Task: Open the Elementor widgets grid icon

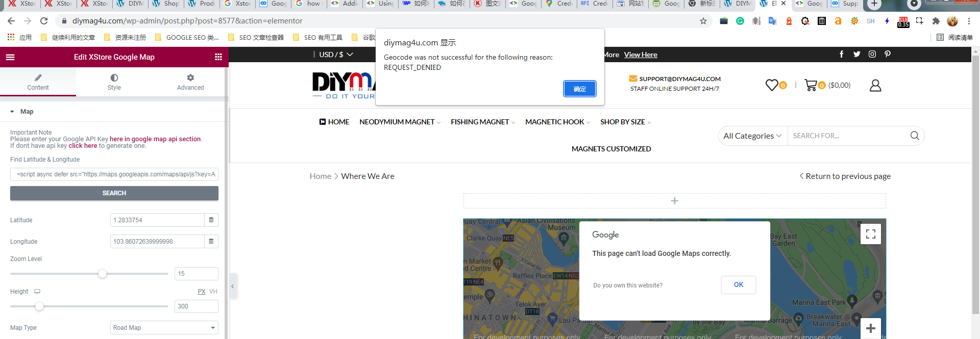Action: click(218, 57)
